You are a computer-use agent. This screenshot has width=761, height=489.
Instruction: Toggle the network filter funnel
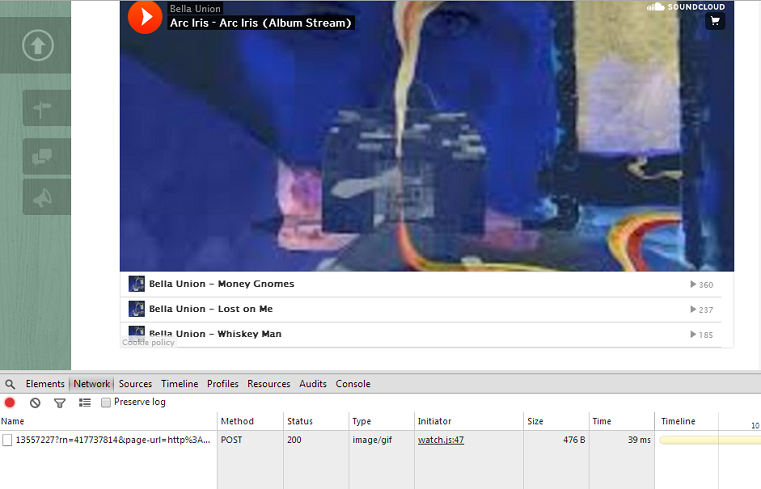(x=60, y=403)
